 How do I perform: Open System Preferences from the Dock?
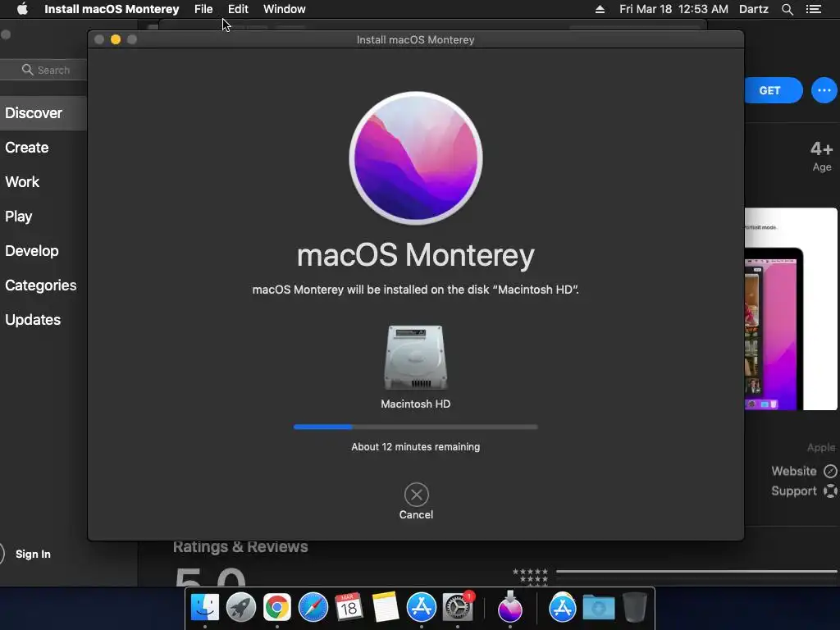coord(458,608)
